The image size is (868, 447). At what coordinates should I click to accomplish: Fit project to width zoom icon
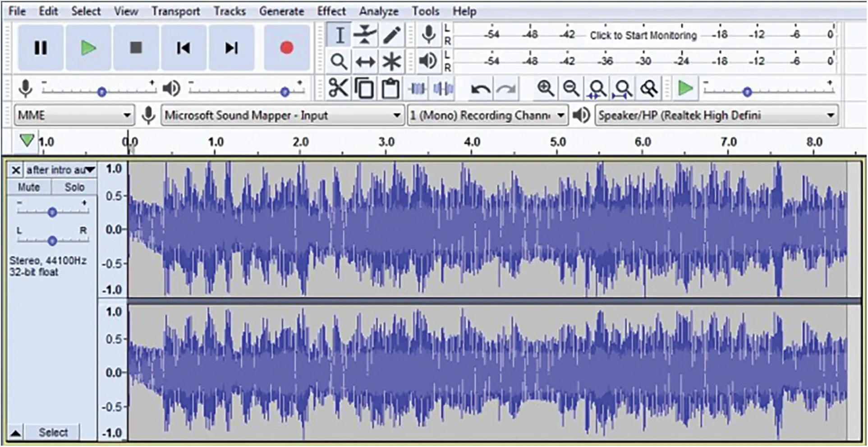click(x=623, y=89)
